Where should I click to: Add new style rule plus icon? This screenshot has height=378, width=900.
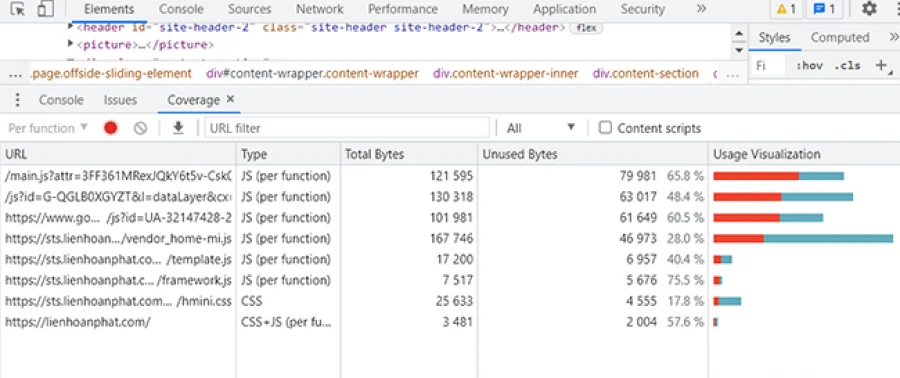tap(882, 65)
